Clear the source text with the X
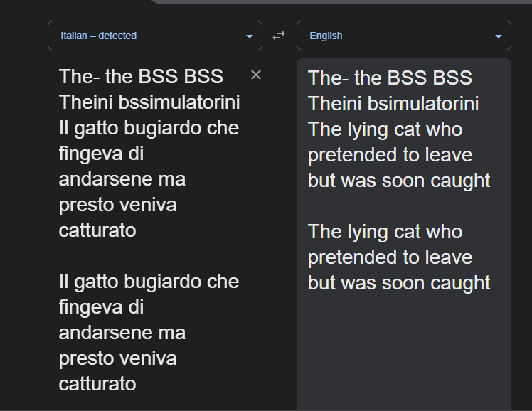Viewport: 532px width, 411px height. tap(256, 75)
